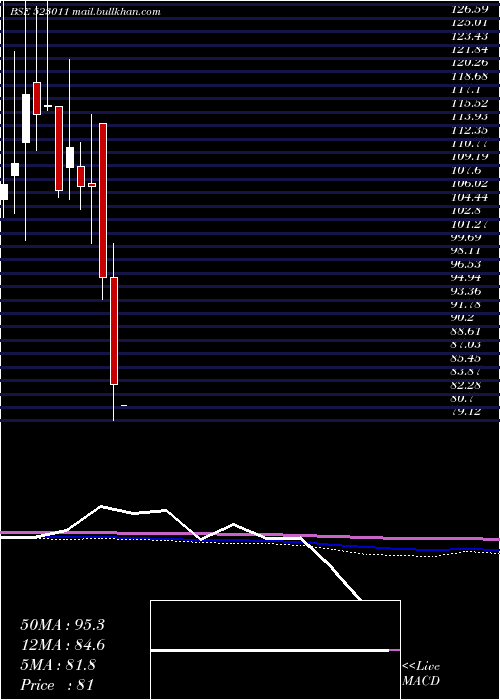Image resolution: width=500 pixels, height=700 pixels.
Task: Click the 125.01 price axis label
Action: tap(471, 22)
